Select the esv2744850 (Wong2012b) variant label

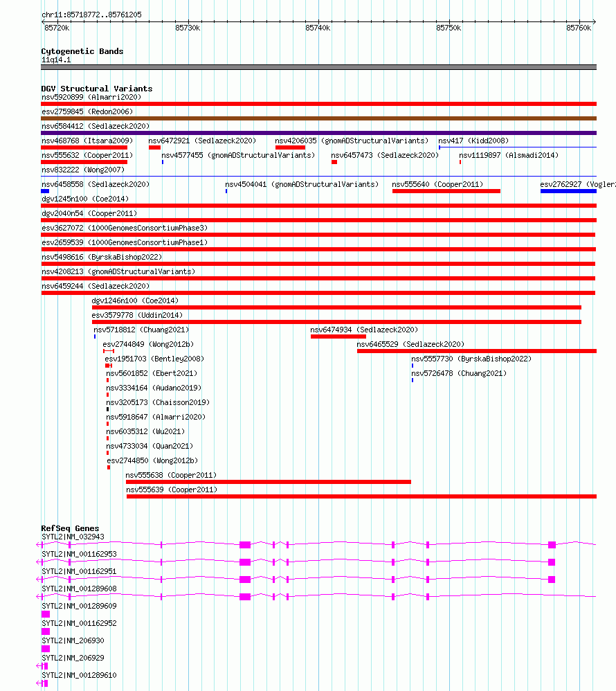tap(152, 460)
